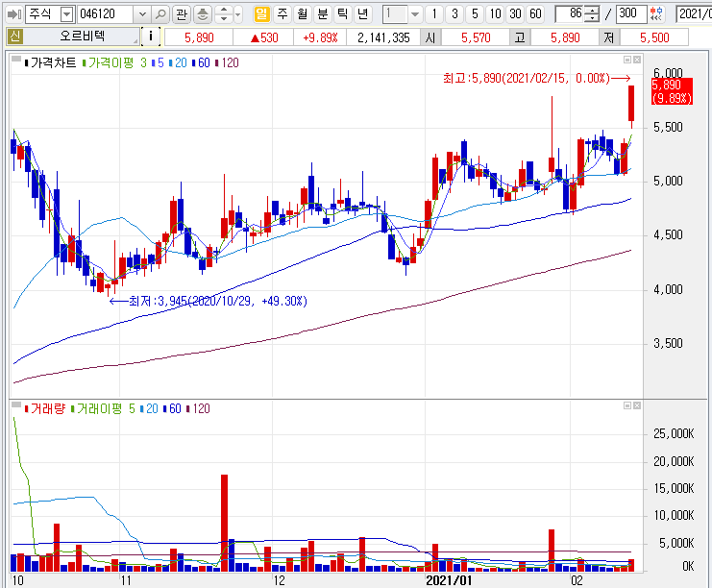
Task: Open the small dropdown beside stock stepper
Action: click(x=237, y=14)
